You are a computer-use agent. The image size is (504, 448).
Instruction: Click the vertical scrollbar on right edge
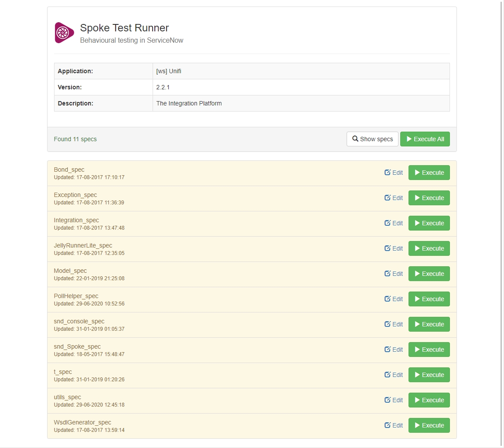click(x=502, y=218)
